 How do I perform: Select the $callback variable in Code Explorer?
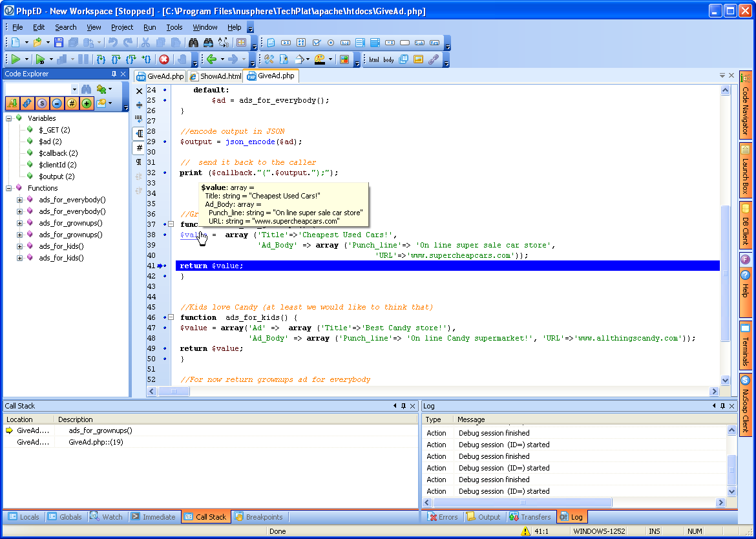[x=58, y=153]
